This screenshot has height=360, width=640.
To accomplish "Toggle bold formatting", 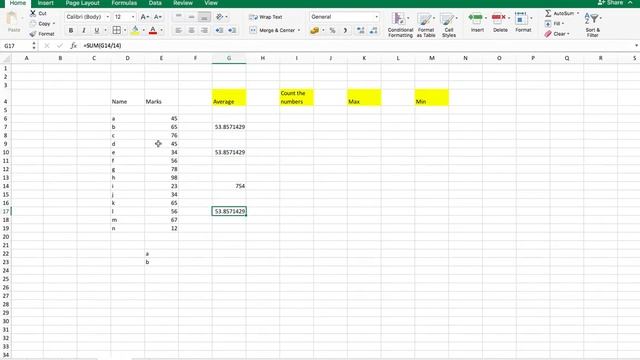I will (71, 30).
